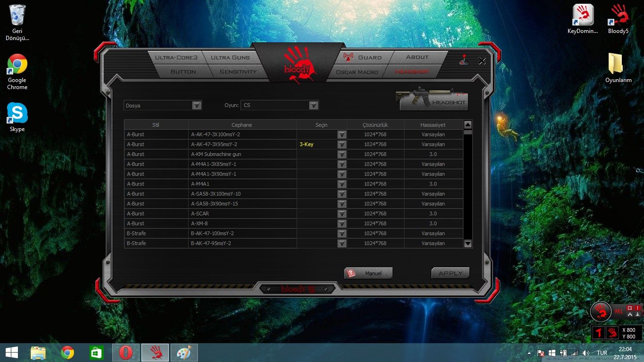Click the download arrow icon in the widget
Screen dimensions: 644x362
pyautogui.click(x=637, y=314)
